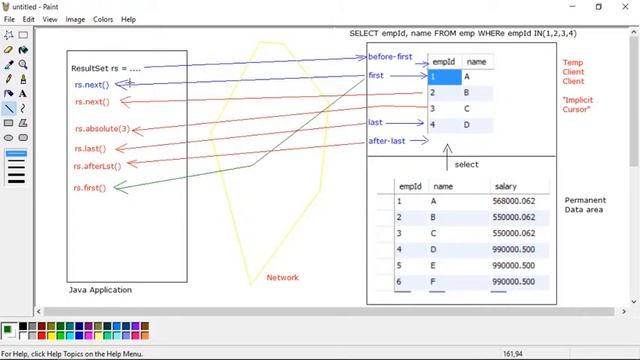Screen dimensions: 640x360
Task: Pick the black color swatch
Action: tap(23, 326)
